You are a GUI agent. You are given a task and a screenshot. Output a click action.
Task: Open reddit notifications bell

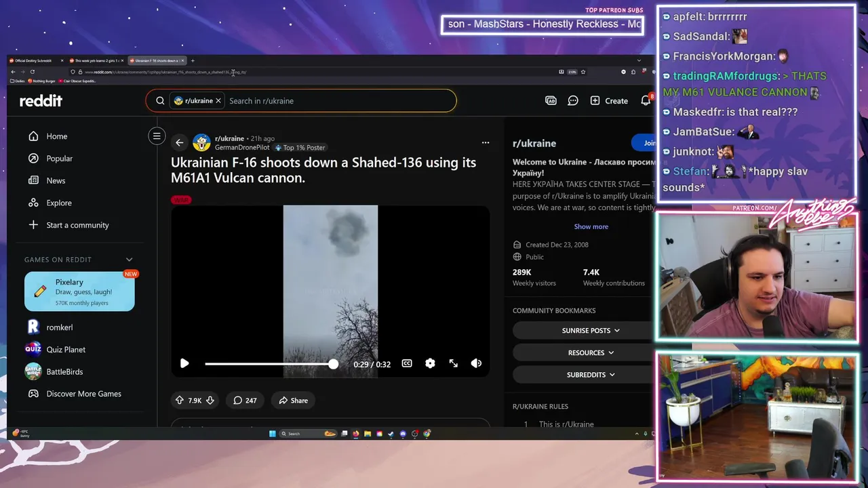click(646, 100)
